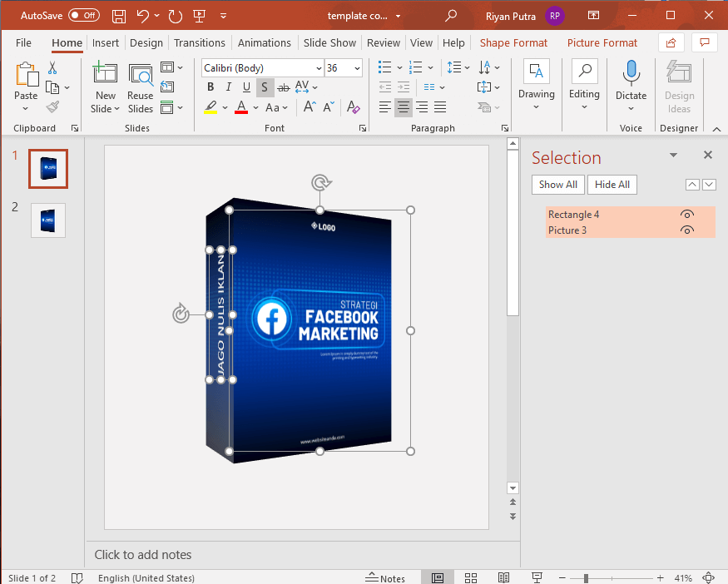Open the Transitions tab
Image resolution: width=728 pixels, height=584 pixels.
point(199,42)
